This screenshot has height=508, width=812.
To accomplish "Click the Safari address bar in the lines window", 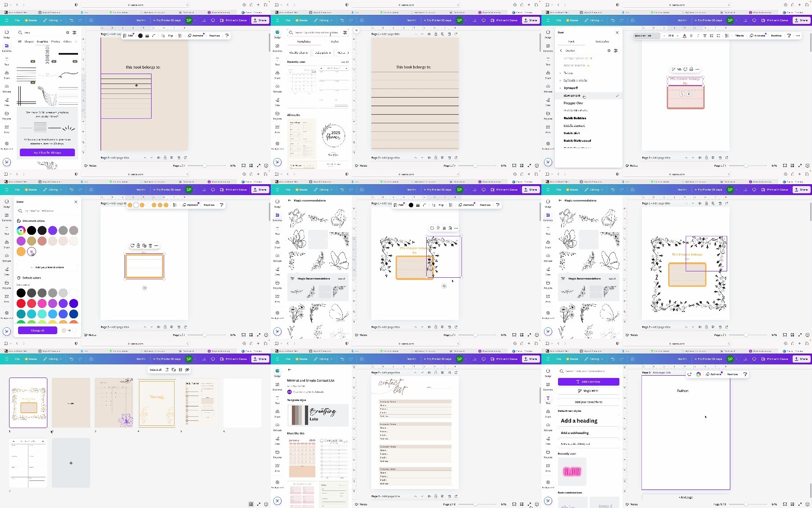I will click(134, 5).
